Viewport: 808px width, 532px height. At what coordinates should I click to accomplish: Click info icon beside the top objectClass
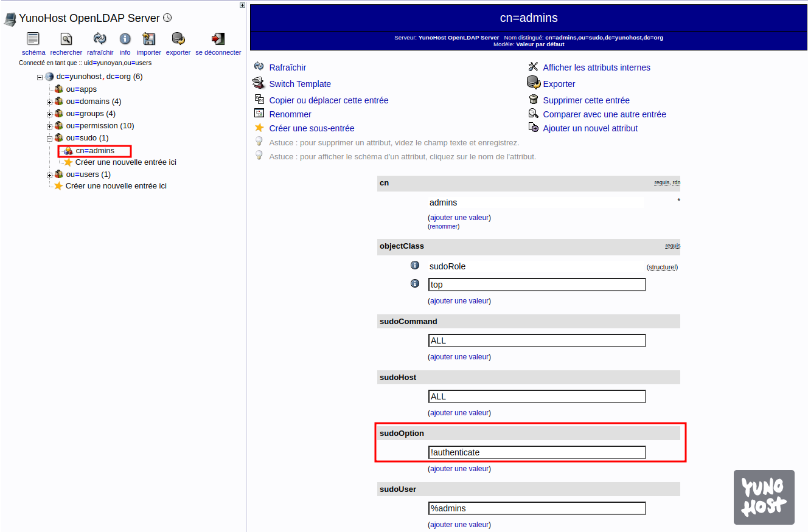pyautogui.click(x=415, y=283)
